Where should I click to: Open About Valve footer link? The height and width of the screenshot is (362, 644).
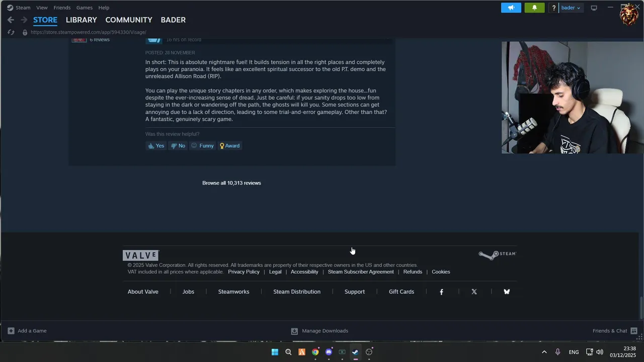click(143, 292)
